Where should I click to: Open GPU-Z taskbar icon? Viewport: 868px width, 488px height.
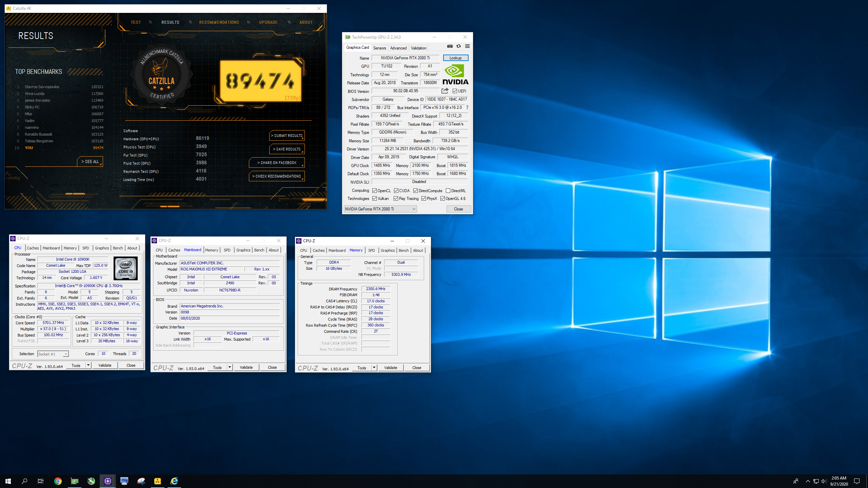[75, 481]
